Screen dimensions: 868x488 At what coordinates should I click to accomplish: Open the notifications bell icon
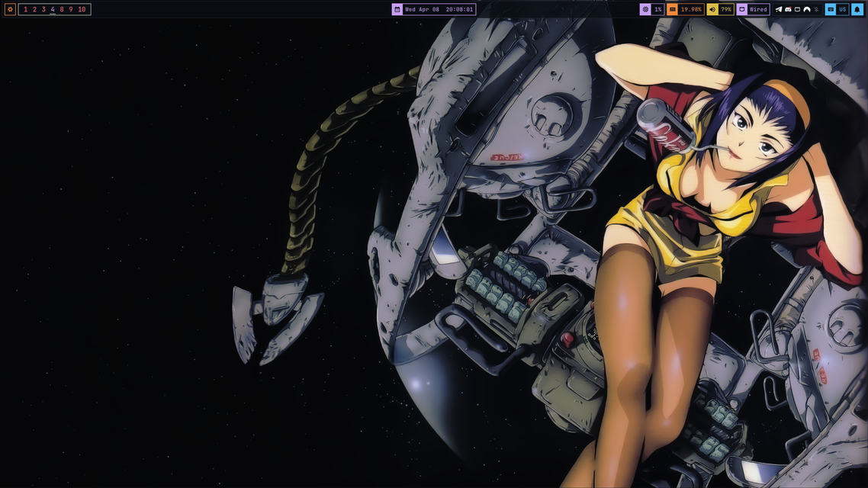[x=857, y=9]
